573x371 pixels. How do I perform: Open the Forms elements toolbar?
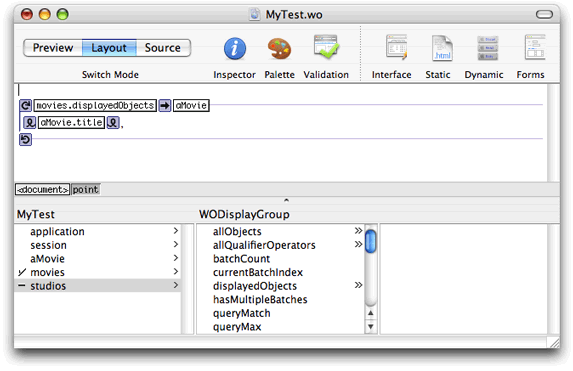coord(535,47)
